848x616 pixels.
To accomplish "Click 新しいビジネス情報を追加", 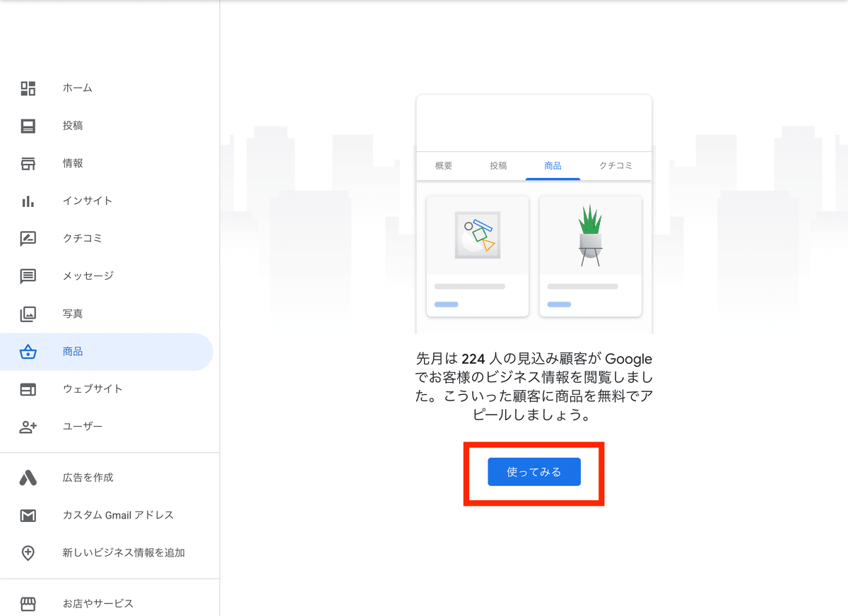I will (x=124, y=553).
